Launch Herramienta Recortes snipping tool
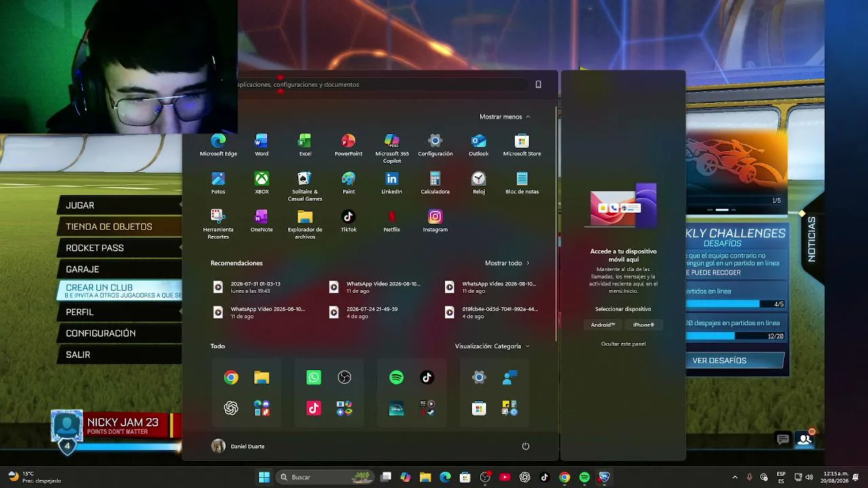The image size is (868, 488). pos(218,224)
